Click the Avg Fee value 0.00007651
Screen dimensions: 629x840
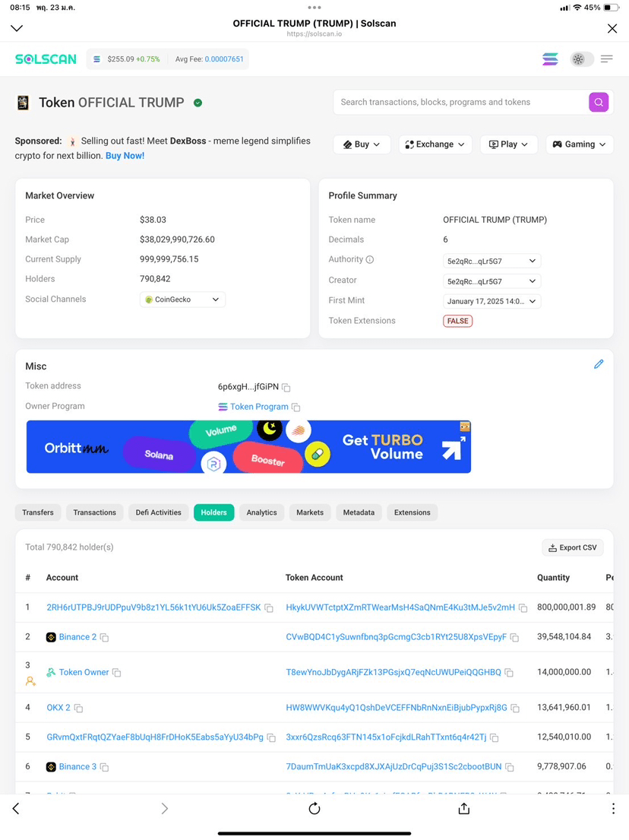(224, 59)
